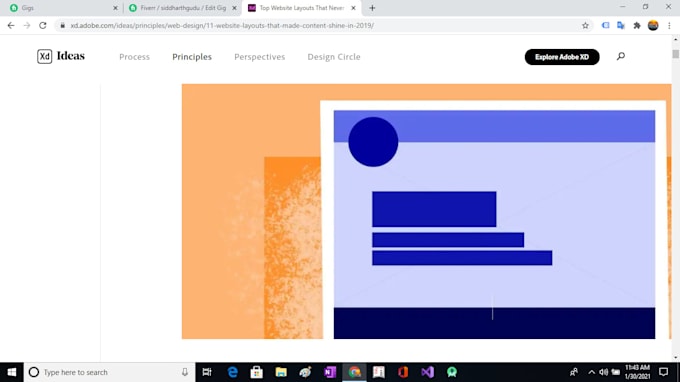Close the Top Website Layouts tab
This screenshot has height=382, width=680.
coord(353,8)
